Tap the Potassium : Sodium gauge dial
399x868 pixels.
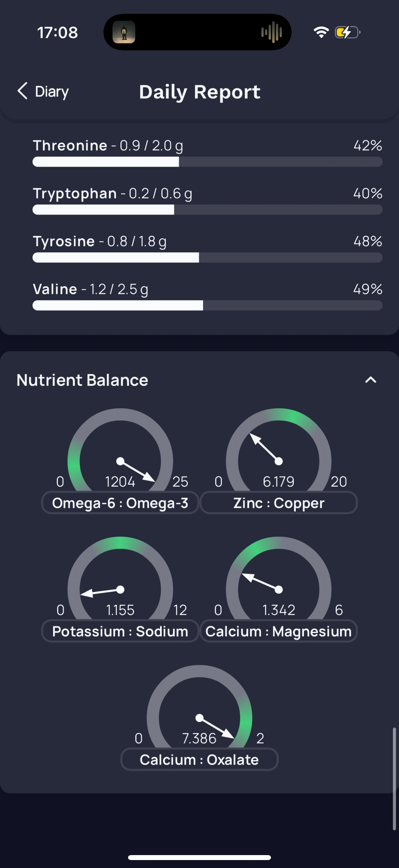click(x=120, y=578)
